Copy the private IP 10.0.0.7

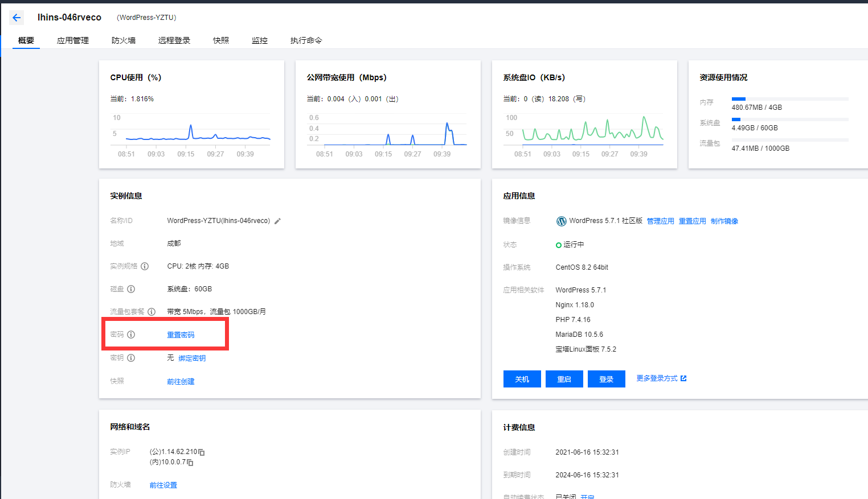click(190, 463)
